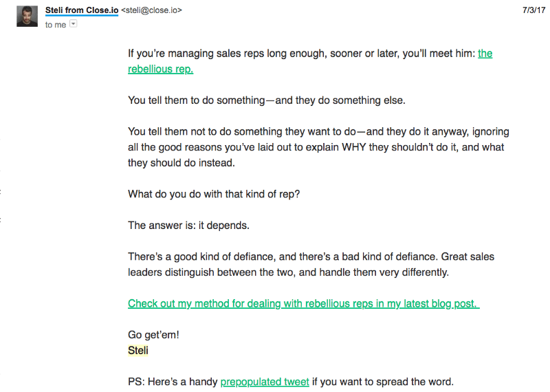550x392 pixels.
Task: Click the "Go get'em!" sign-off line
Action: (x=153, y=335)
